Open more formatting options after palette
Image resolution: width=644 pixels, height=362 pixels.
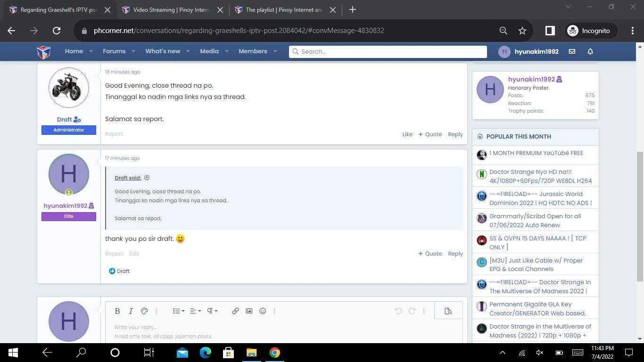pyautogui.click(x=157, y=311)
